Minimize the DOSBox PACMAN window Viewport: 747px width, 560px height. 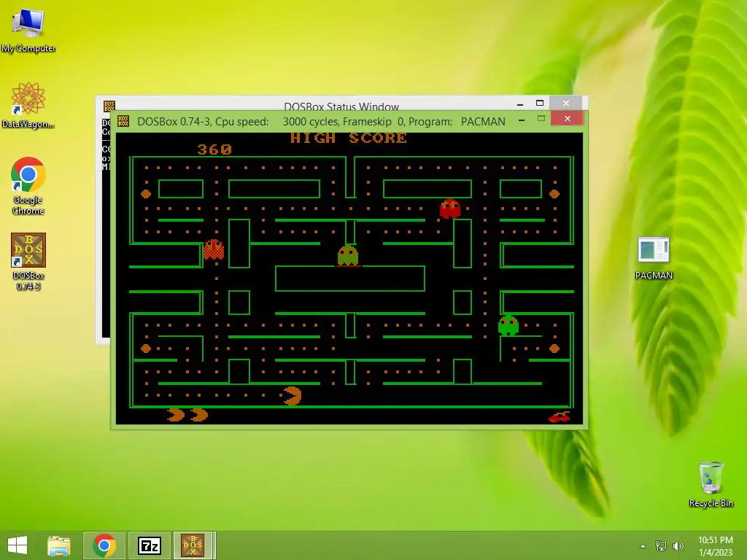coord(522,120)
